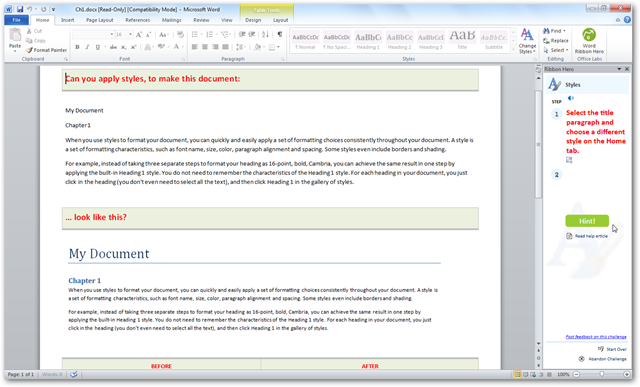Image resolution: width=640 pixels, height=387 pixels.
Task: Click the proofing check icon in status bar
Action: tap(74, 374)
